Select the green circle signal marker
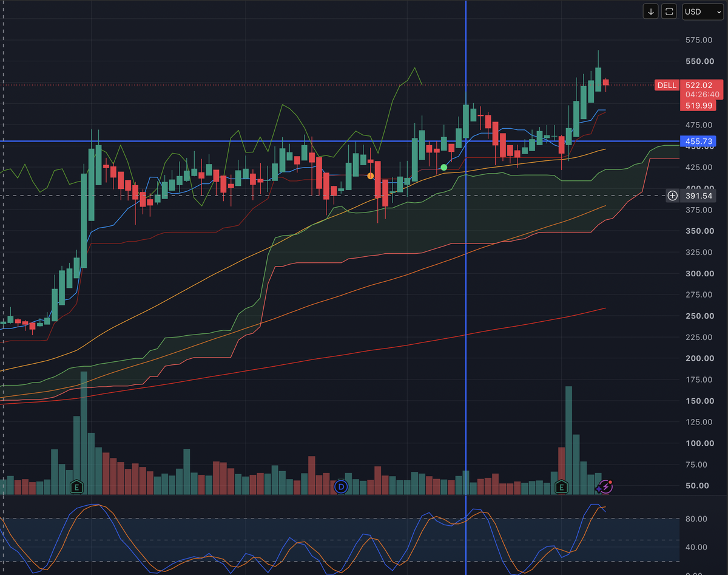The width and height of the screenshot is (728, 575). click(x=444, y=167)
